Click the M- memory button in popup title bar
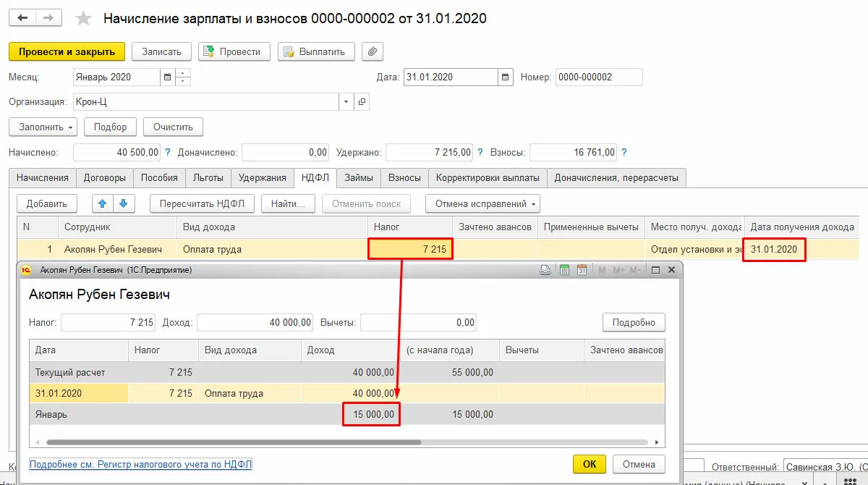This screenshot has width=868, height=485. click(636, 270)
